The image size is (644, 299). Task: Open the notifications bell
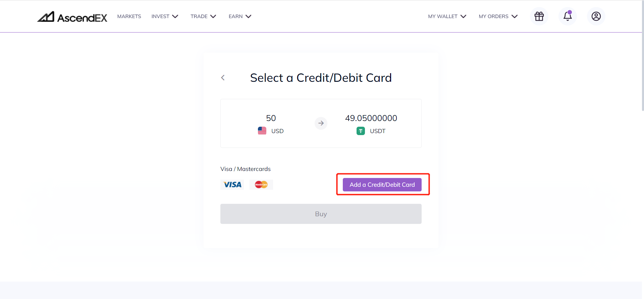[568, 16]
